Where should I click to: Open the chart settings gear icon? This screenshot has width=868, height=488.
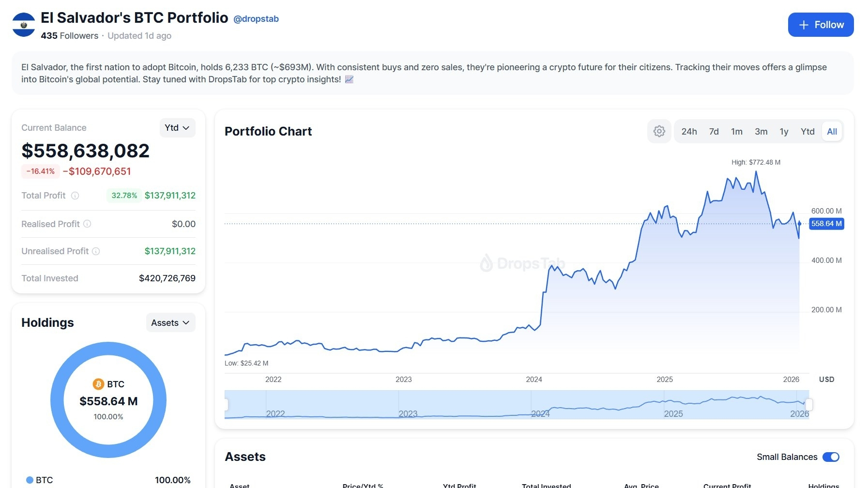tap(659, 131)
